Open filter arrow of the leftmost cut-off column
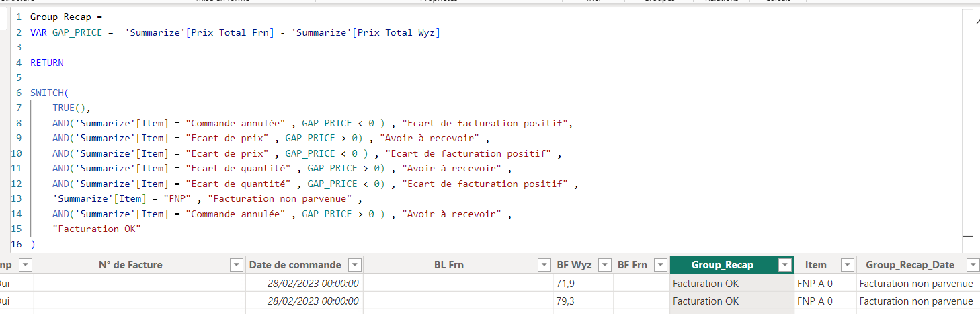980x314 pixels. (x=25, y=265)
